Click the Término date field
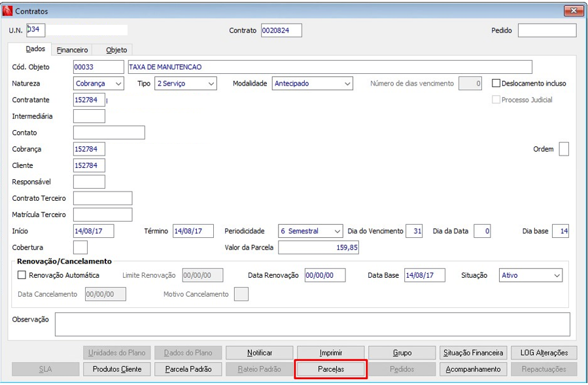The image size is (588, 385). 193,231
